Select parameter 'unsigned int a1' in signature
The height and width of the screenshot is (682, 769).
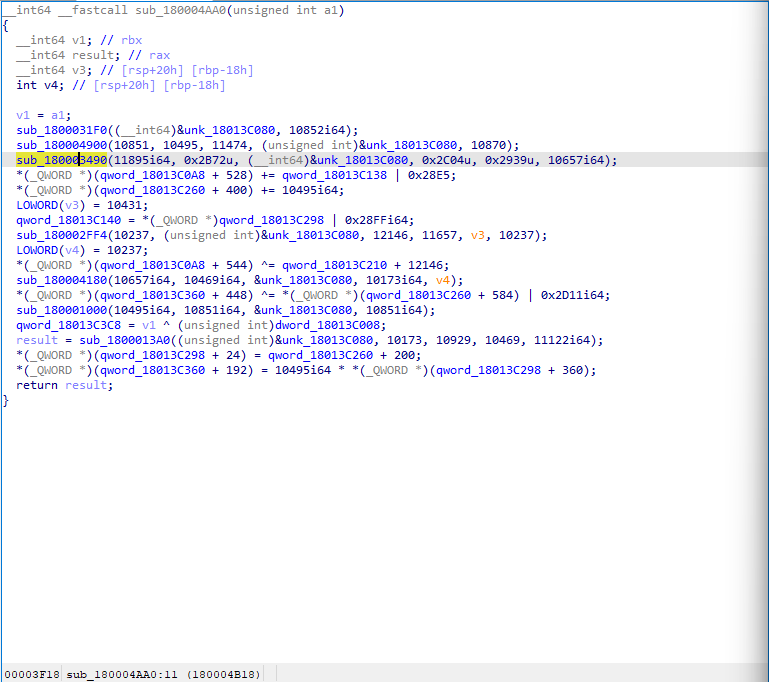pos(285,10)
